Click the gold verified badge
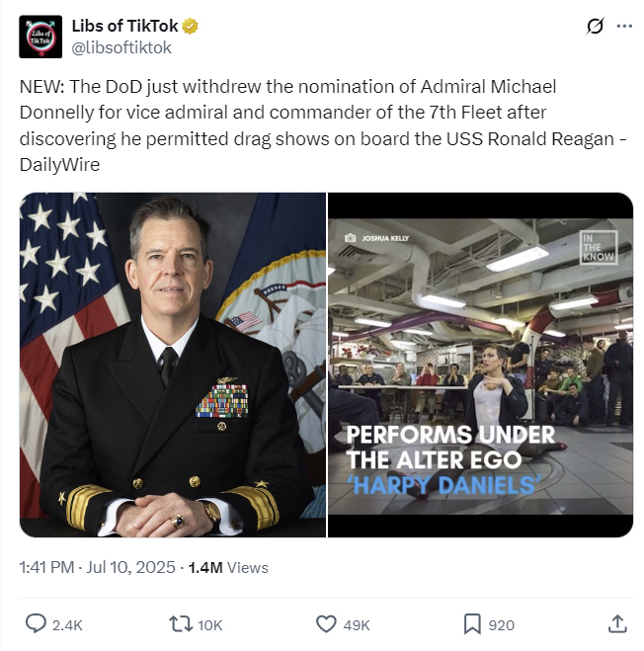The image size is (644, 651). tap(191, 26)
